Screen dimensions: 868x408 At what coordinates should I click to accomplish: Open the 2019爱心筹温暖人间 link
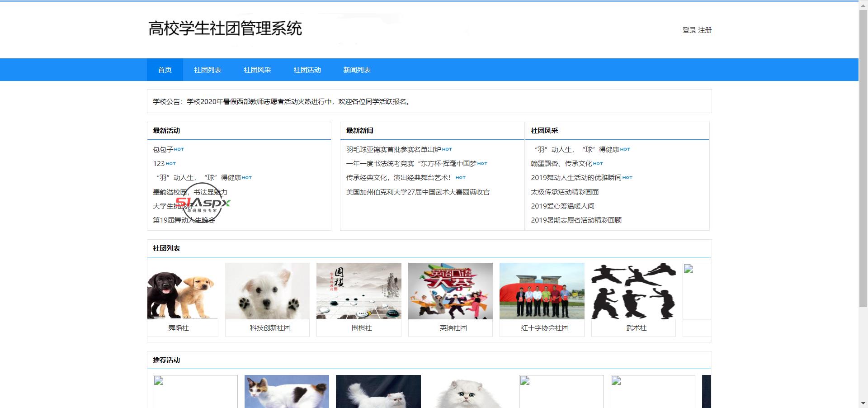pyautogui.click(x=562, y=206)
